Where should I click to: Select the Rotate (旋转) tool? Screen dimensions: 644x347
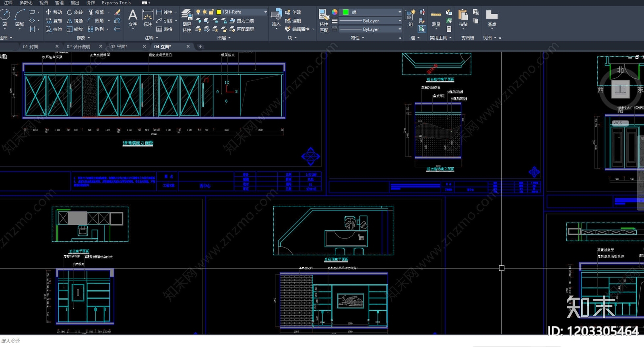click(75, 12)
